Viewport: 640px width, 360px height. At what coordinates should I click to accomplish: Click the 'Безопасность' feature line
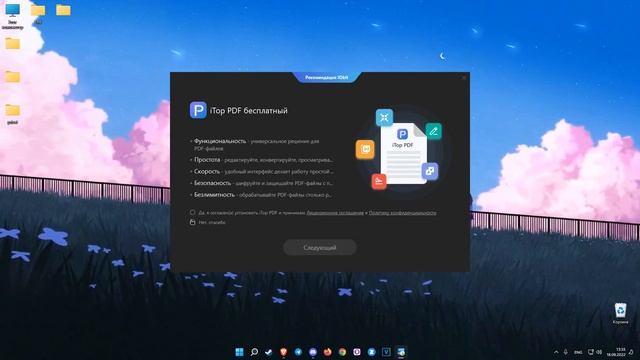pyautogui.click(x=262, y=183)
